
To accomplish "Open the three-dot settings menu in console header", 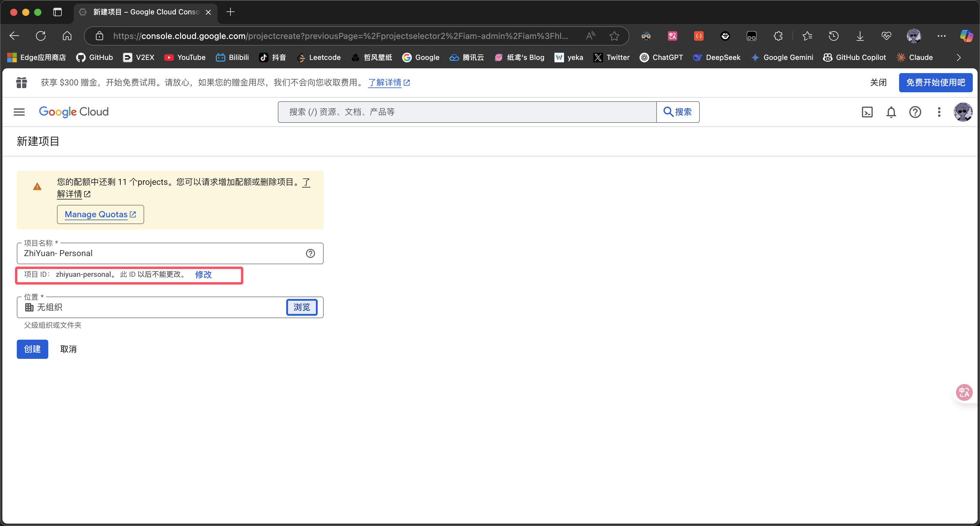I will pos(939,112).
